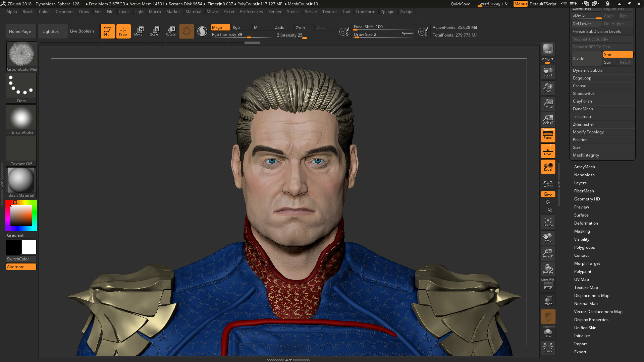Open the Zplugin menu
Viewport: 644px width, 362px height.
(x=387, y=12)
